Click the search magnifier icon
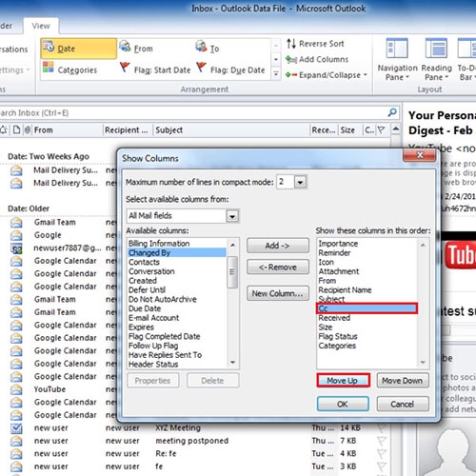 coord(392,112)
